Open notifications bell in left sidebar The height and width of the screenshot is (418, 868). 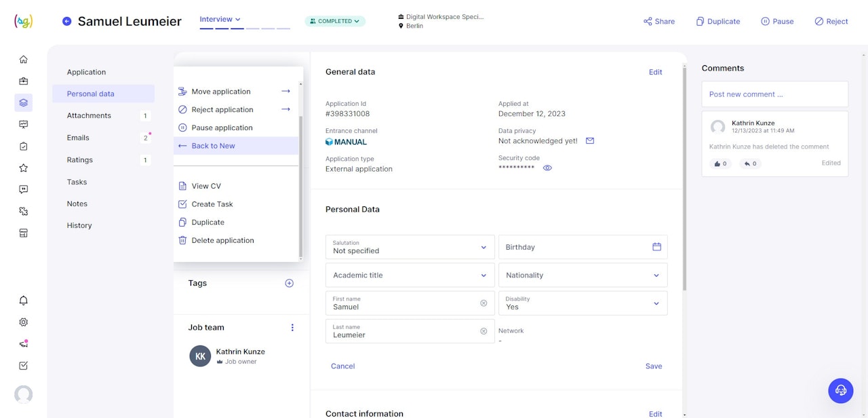click(x=24, y=301)
